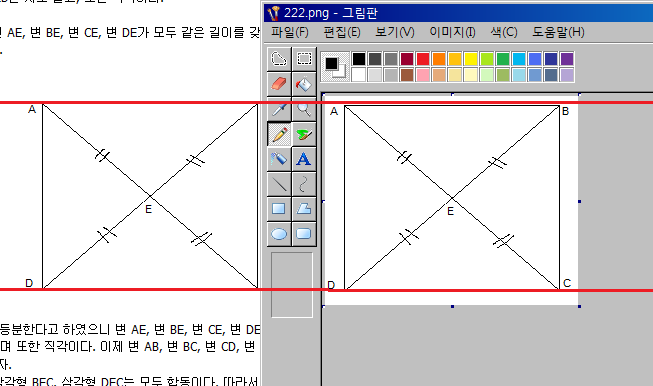Click the bottom-middle canvas resize handle

click(452, 306)
